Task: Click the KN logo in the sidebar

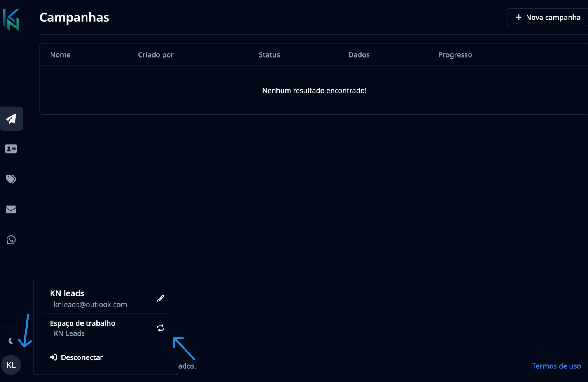Action: point(11,20)
